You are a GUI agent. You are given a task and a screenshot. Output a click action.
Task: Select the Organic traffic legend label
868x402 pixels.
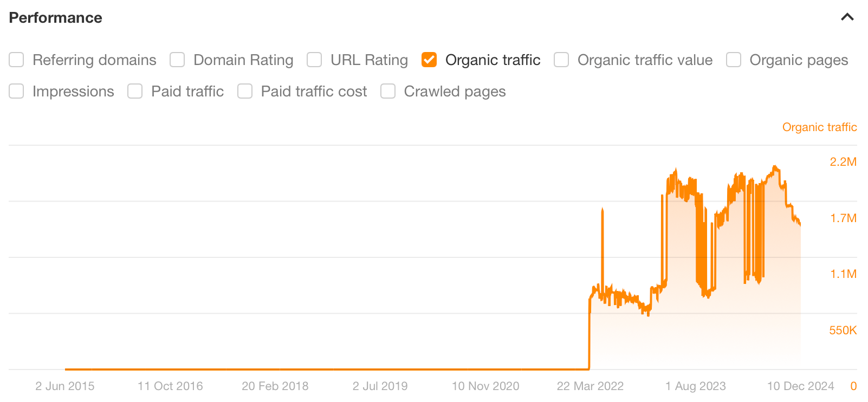(819, 127)
